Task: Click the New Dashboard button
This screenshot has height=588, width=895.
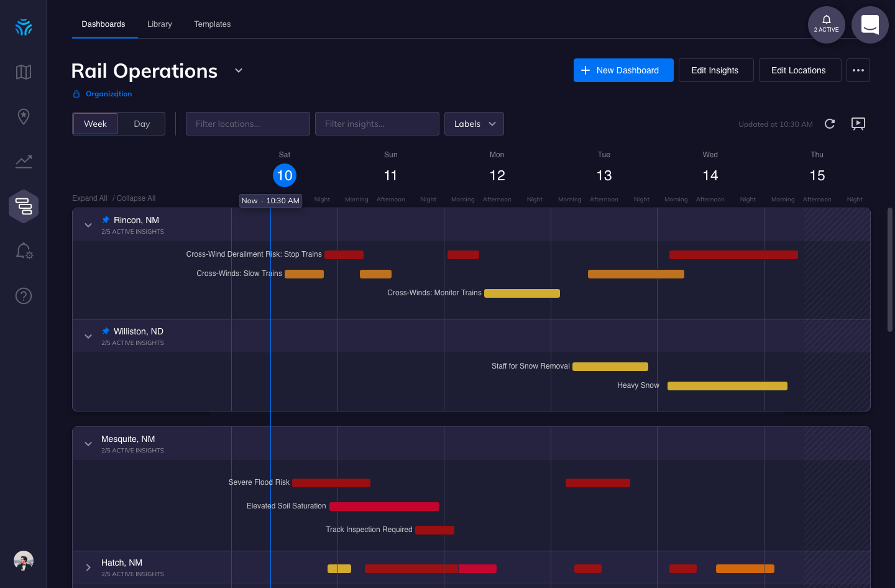Action: pyautogui.click(x=623, y=70)
